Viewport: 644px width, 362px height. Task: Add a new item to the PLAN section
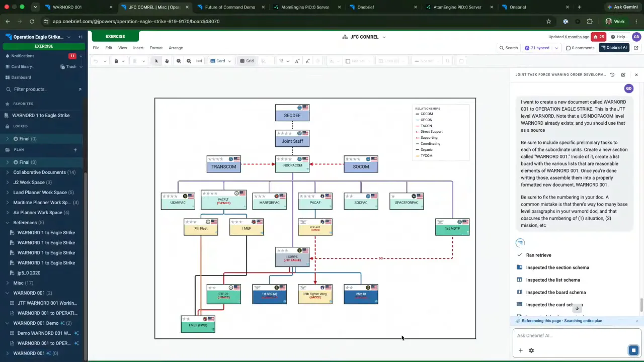(x=75, y=149)
